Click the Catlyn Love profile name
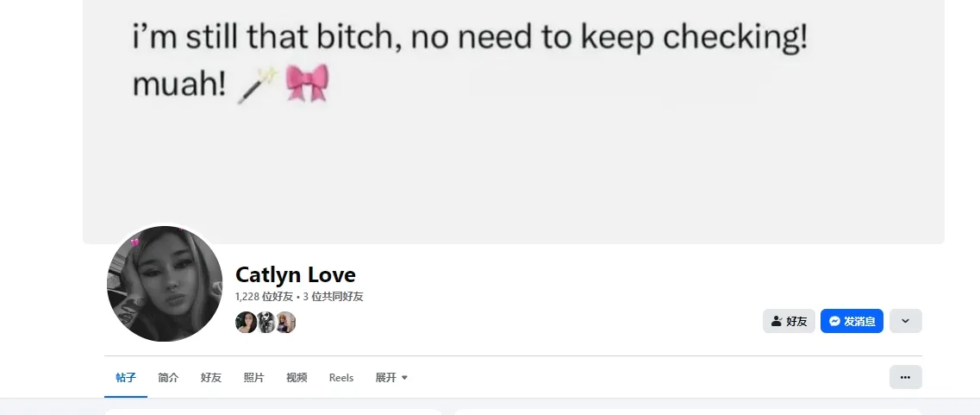Screen dimensions: 980x415 [x=295, y=274]
